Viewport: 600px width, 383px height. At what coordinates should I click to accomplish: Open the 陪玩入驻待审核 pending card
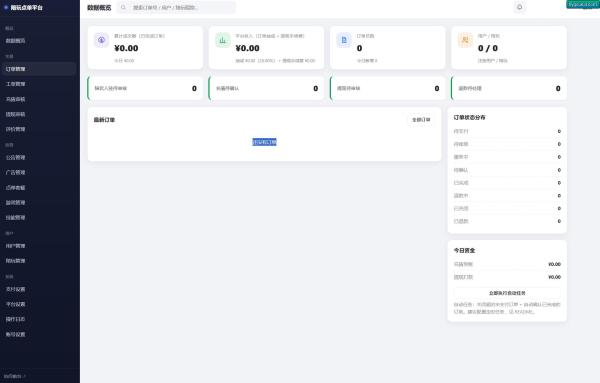click(145, 88)
